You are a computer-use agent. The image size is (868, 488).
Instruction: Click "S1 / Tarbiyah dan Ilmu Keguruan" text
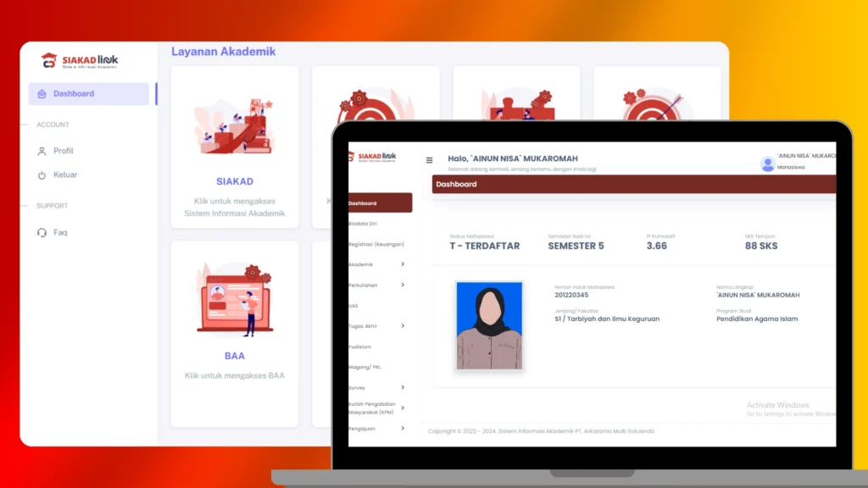[x=607, y=319]
